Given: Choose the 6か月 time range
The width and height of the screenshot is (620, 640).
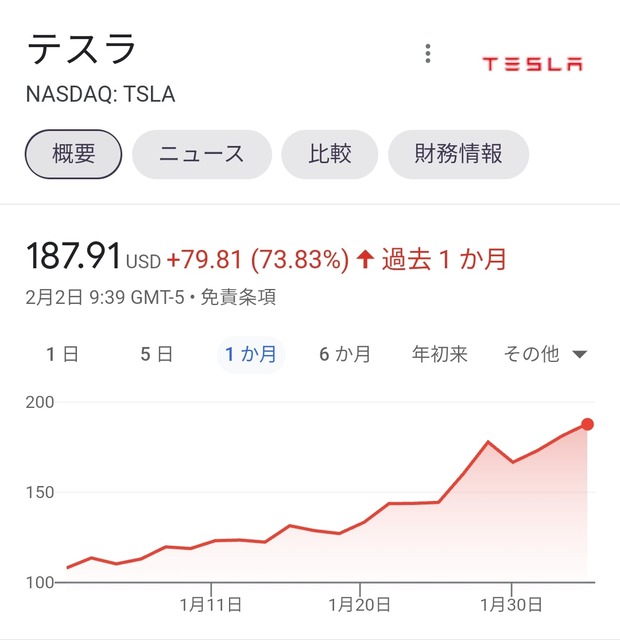Looking at the screenshot, I should pyautogui.click(x=345, y=354).
